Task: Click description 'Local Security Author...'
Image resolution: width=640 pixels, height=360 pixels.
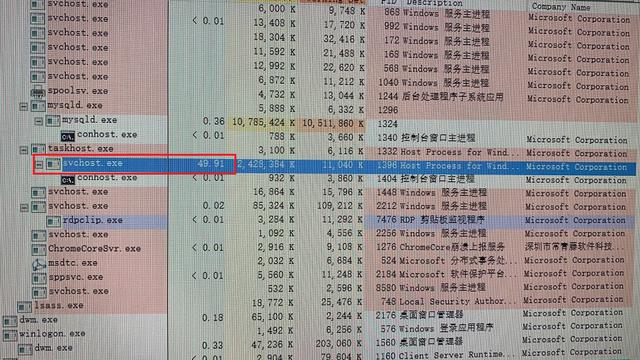Action: coord(457,302)
